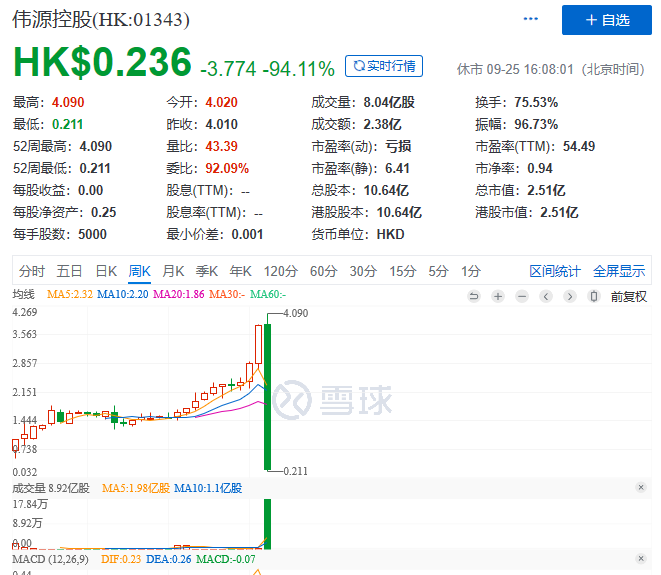Move chart right with the right chevron icon
661x575 pixels.
tap(570, 296)
